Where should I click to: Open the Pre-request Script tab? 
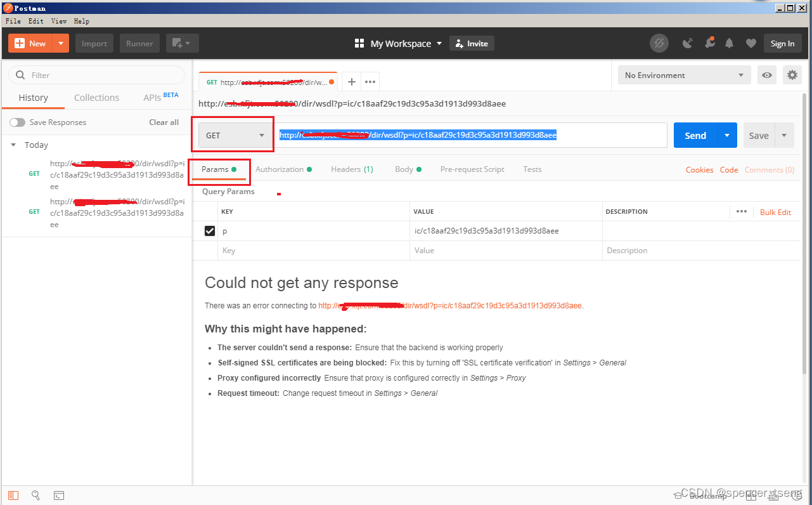pos(472,169)
